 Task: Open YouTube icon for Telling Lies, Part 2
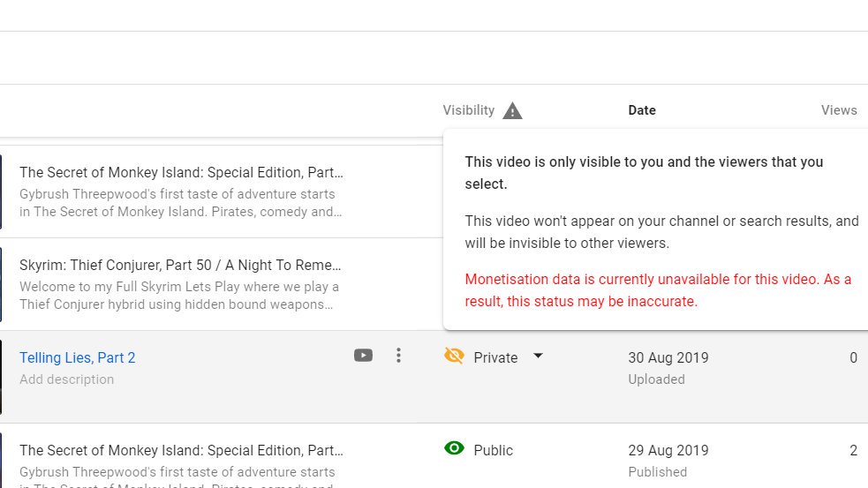point(363,356)
